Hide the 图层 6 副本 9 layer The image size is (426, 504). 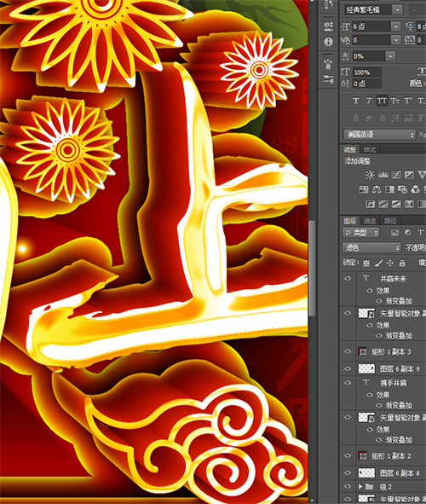tap(348, 368)
